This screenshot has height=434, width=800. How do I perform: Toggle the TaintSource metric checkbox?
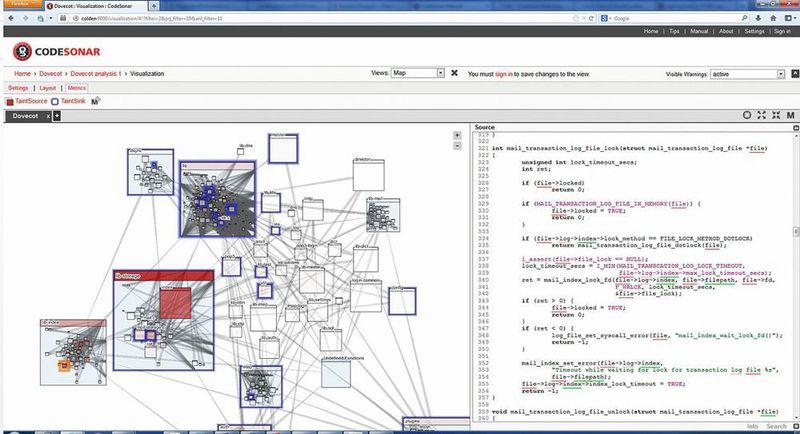pyautogui.click(x=10, y=101)
